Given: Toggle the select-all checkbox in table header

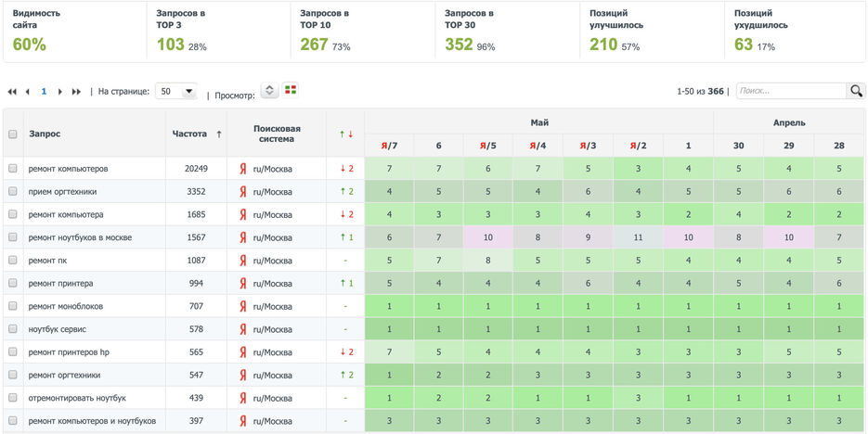Looking at the screenshot, I should (13, 134).
